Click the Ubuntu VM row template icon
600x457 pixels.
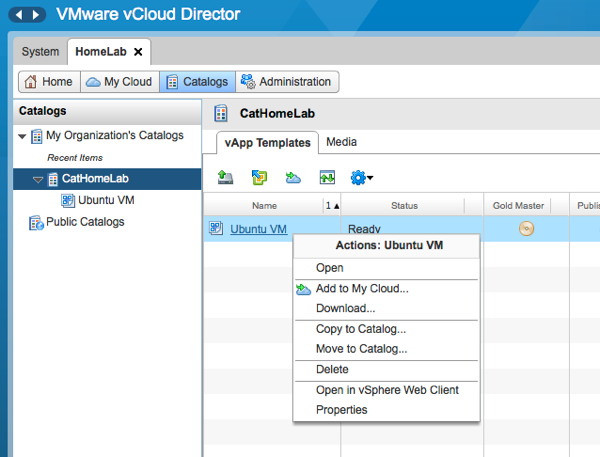216,228
